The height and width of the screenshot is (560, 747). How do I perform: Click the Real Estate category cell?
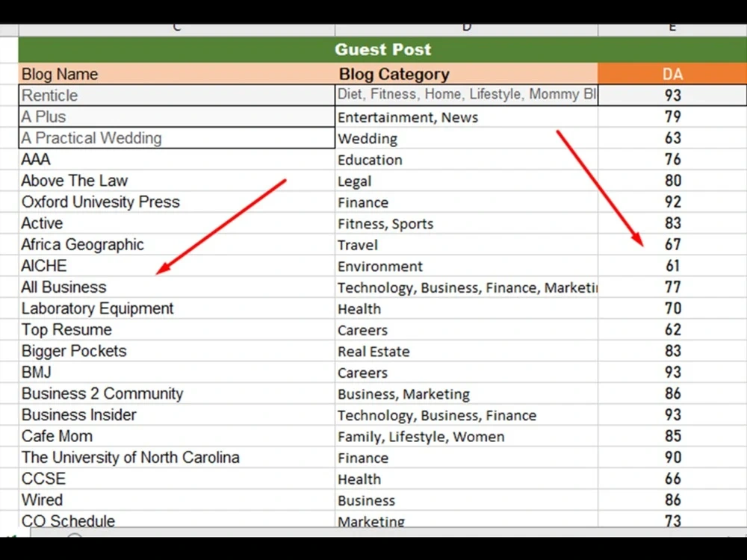tap(466, 351)
